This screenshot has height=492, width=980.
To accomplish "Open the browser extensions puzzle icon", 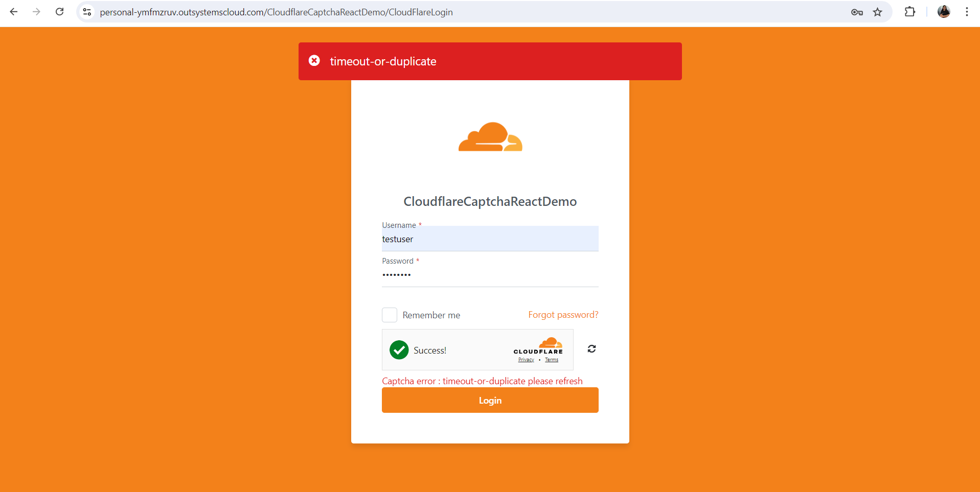I will (910, 12).
